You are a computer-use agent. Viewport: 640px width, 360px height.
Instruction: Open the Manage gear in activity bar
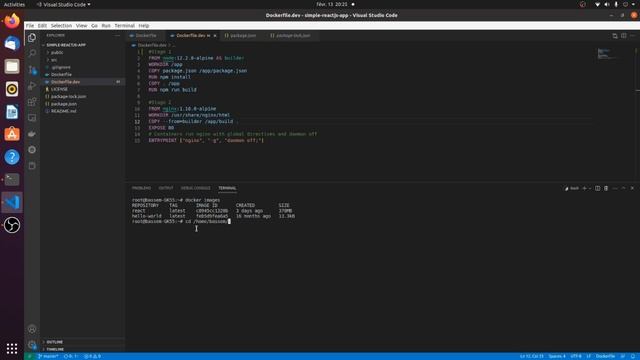32,345
